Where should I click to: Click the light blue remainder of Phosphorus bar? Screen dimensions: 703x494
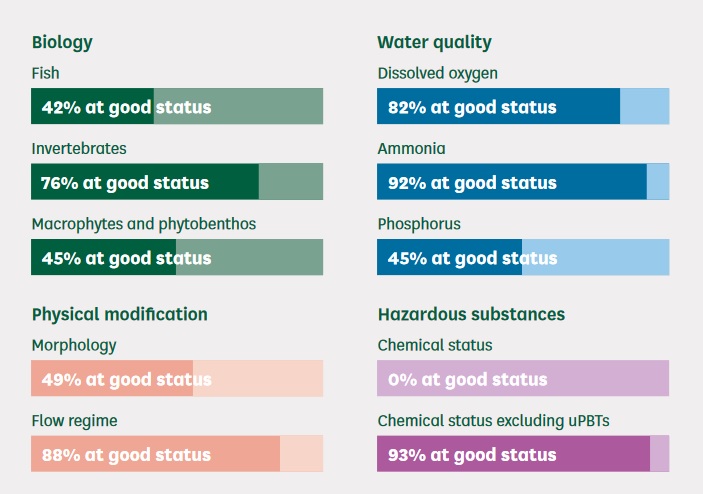click(x=595, y=257)
